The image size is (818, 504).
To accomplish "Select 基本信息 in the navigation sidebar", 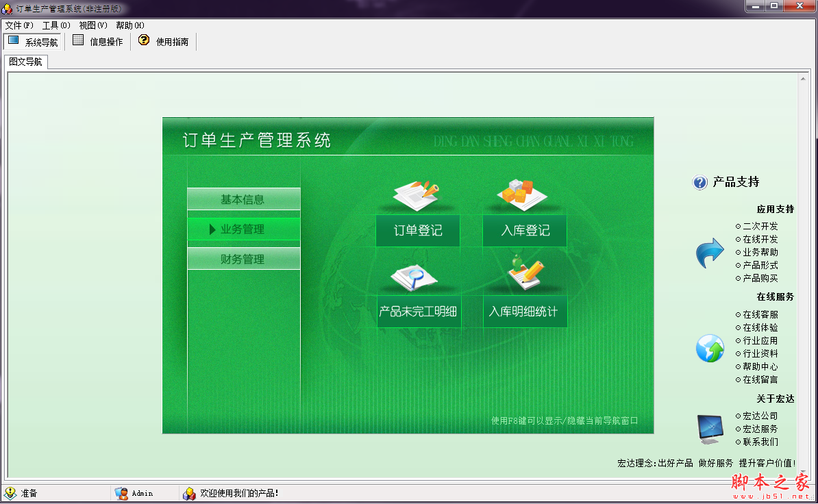I will point(244,199).
